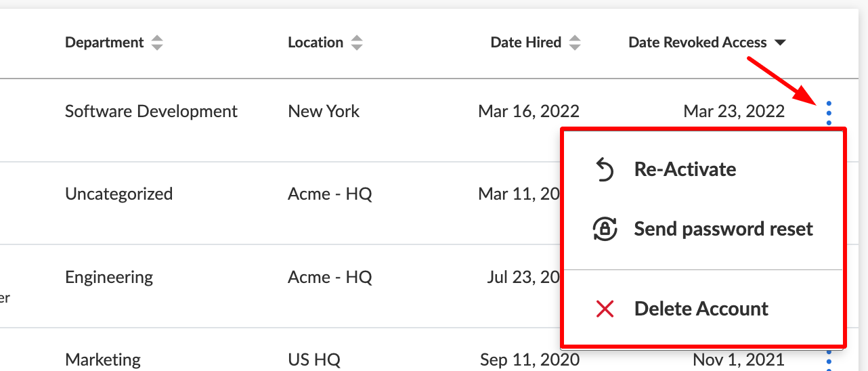Screen dimensions: 868x371
Task: Click the Department column header
Action: pyautogui.click(x=104, y=43)
